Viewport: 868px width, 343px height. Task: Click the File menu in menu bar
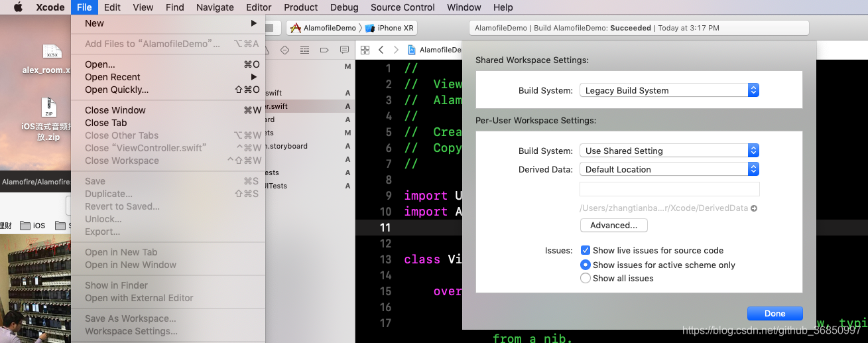point(84,7)
